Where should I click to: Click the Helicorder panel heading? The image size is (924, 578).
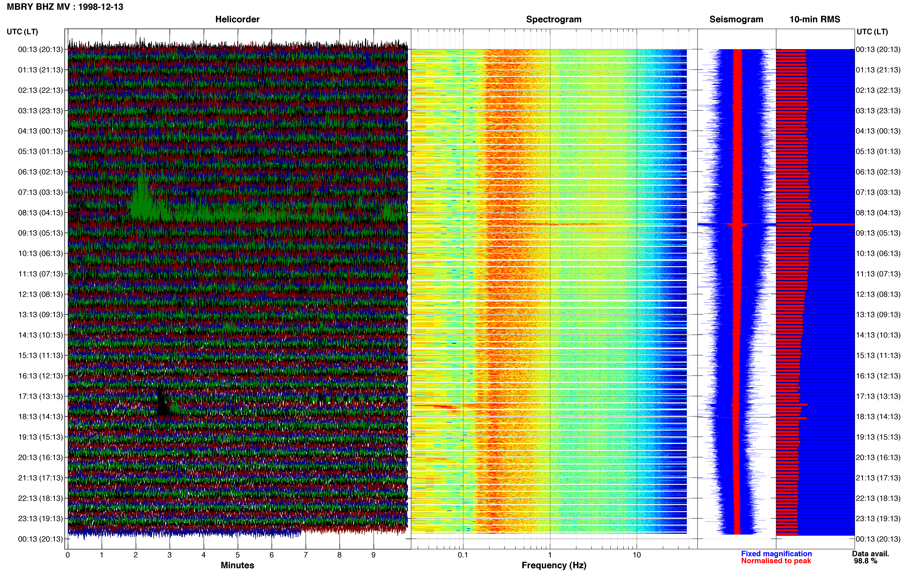click(x=237, y=20)
